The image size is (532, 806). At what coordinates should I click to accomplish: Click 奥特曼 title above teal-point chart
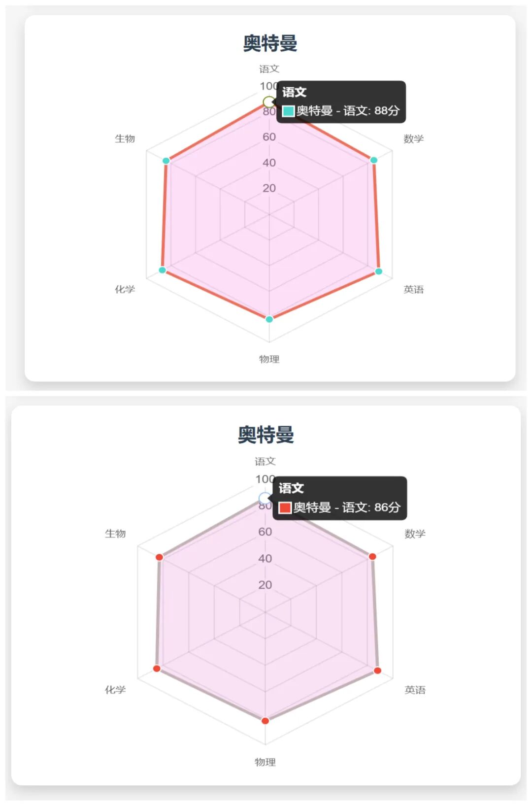point(270,43)
